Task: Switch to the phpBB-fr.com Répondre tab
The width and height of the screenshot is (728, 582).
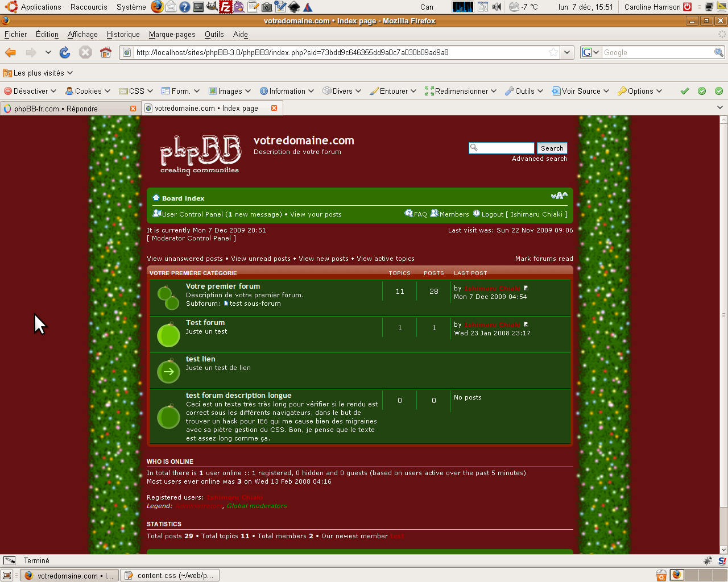Action: tap(70, 109)
